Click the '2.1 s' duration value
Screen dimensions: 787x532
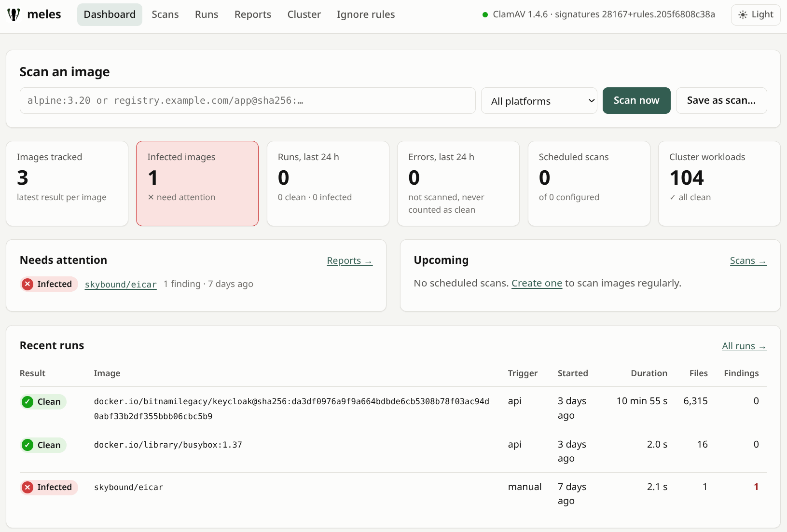point(657,487)
